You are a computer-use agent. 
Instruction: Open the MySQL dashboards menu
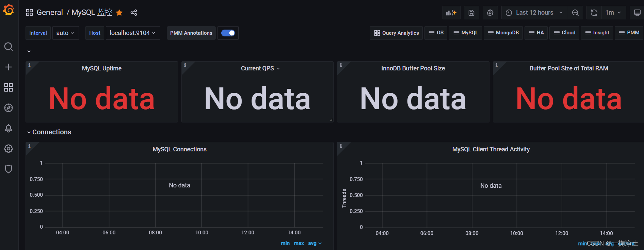coord(466,33)
